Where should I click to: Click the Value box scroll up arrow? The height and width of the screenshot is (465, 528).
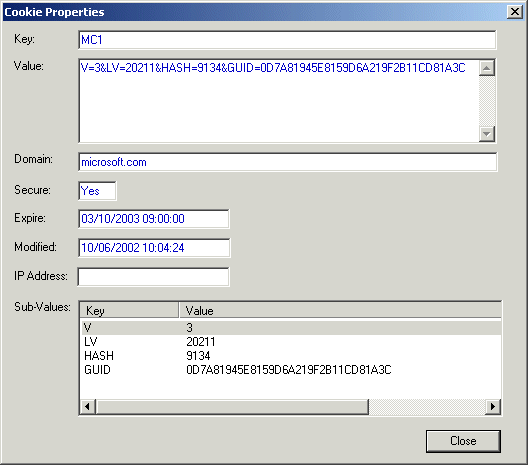click(486, 68)
